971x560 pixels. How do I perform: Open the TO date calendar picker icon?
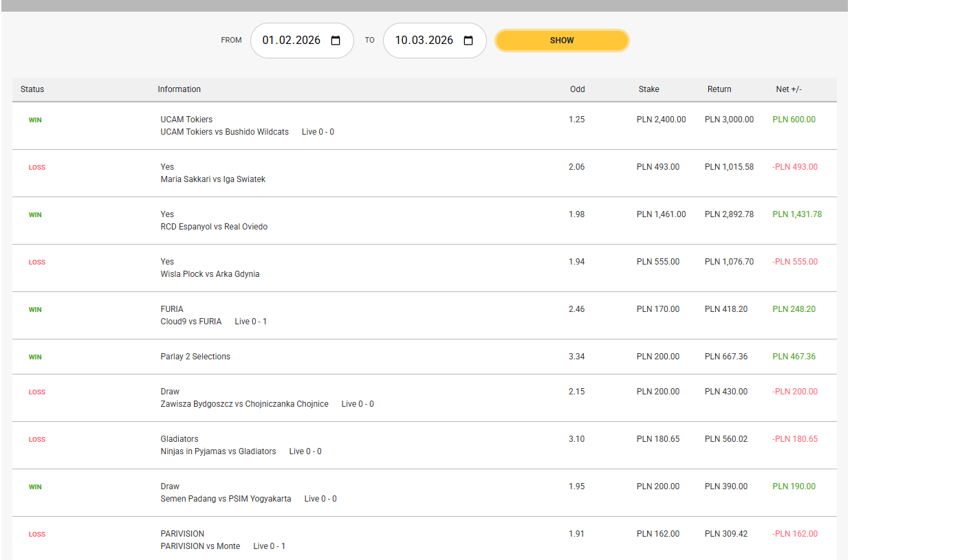pyautogui.click(x=468, y=41)
